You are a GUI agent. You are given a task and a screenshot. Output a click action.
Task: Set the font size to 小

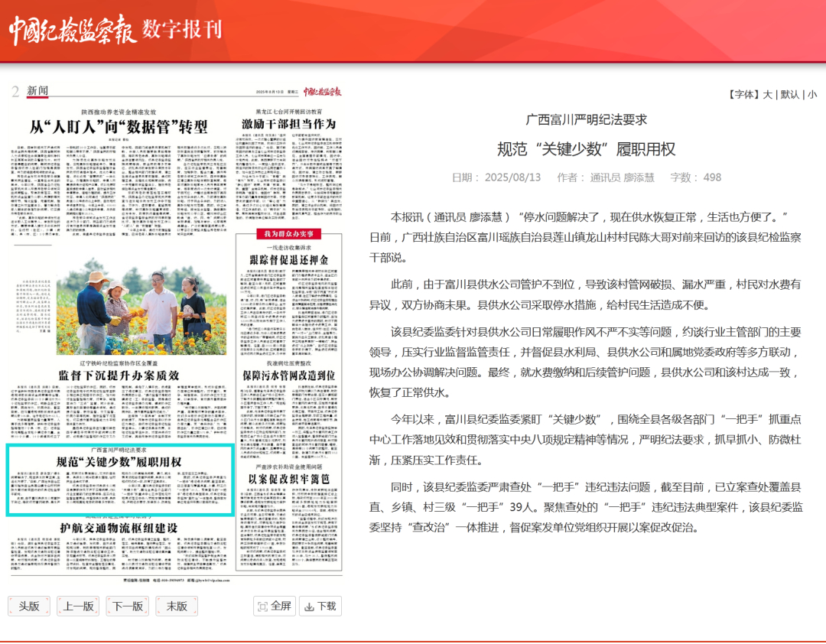(811, 94)
